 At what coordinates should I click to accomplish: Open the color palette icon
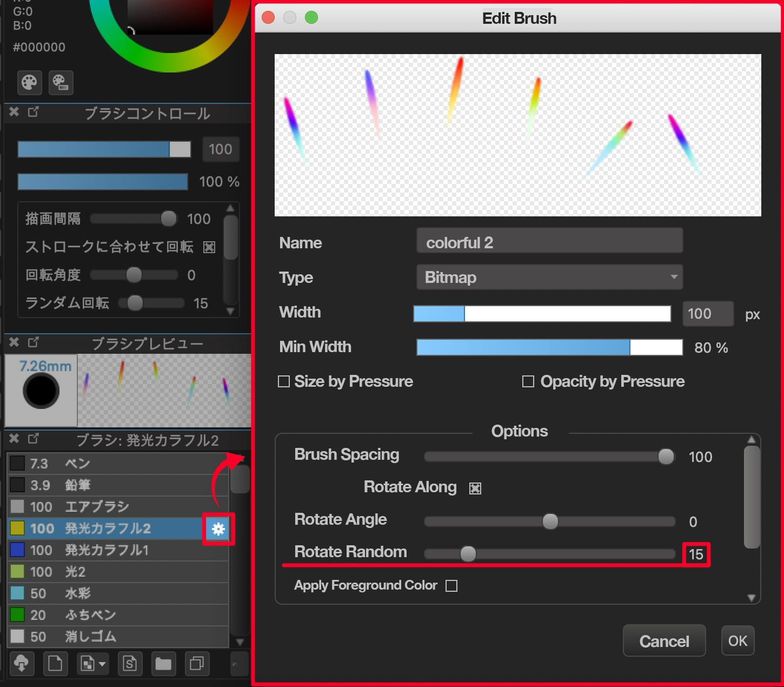tap(29, 82)
